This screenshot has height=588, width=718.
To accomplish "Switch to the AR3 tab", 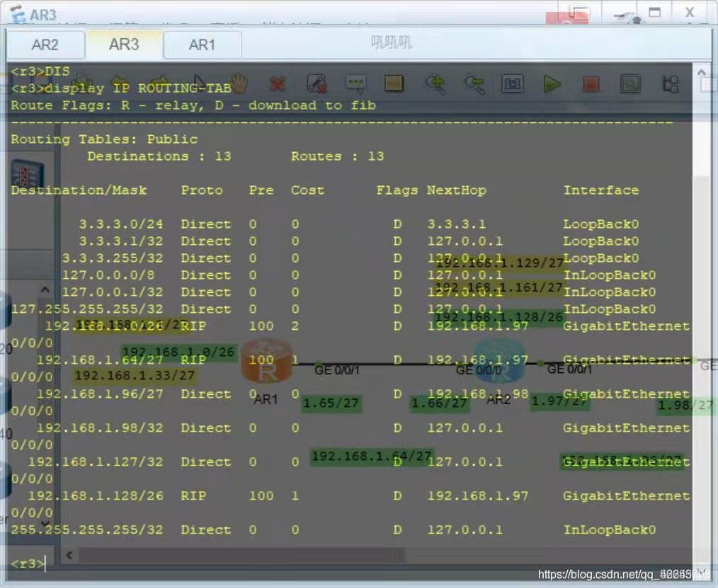I will (x=124, y=45).
